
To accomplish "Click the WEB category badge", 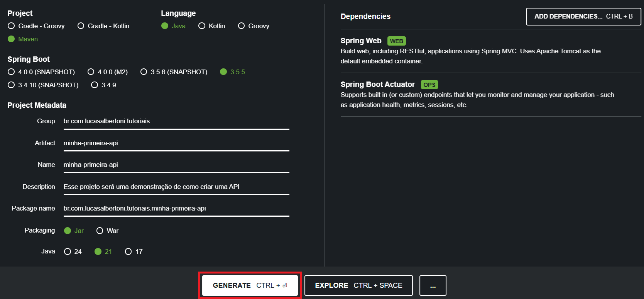I will click(x=397, y=41).
